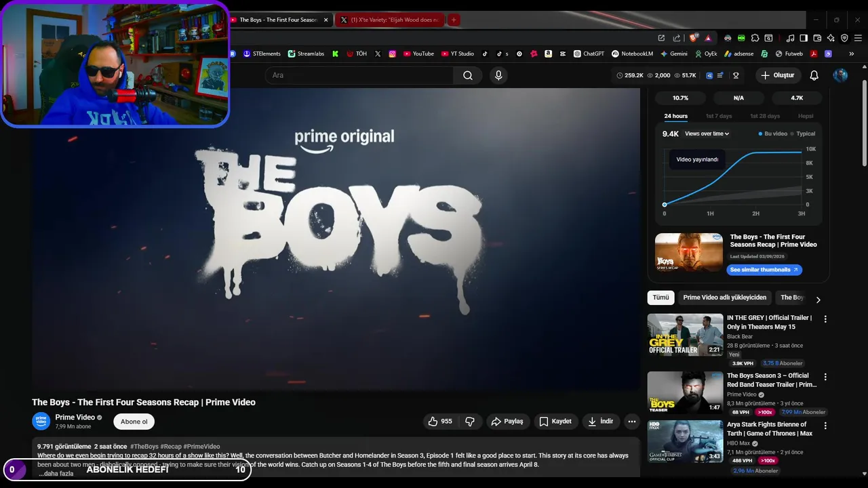Expand description with ...daha fazla

tap(56, 473)
